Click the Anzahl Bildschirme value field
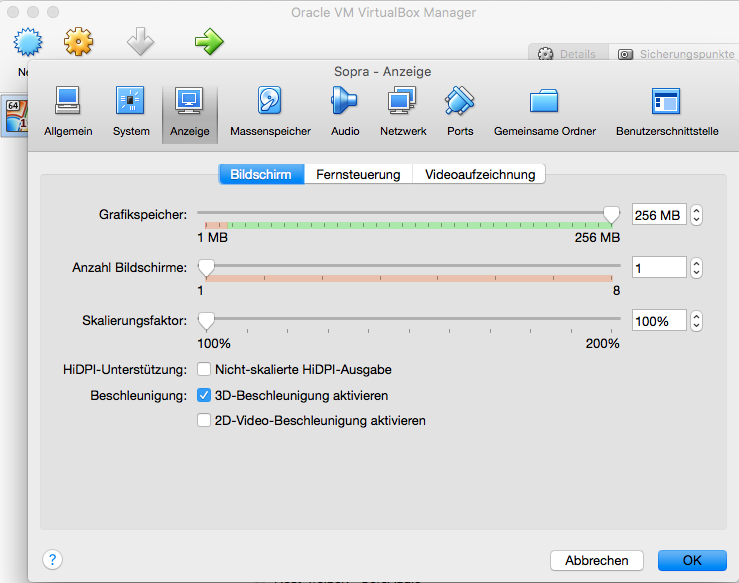 pyautogui.click(x=659, y=268)
